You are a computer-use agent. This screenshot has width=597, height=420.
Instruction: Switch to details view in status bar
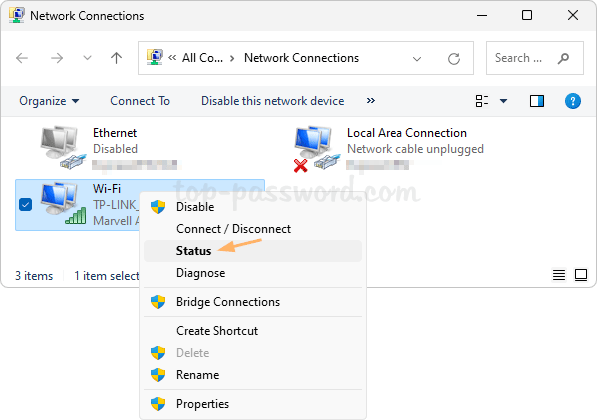[559, 275]
